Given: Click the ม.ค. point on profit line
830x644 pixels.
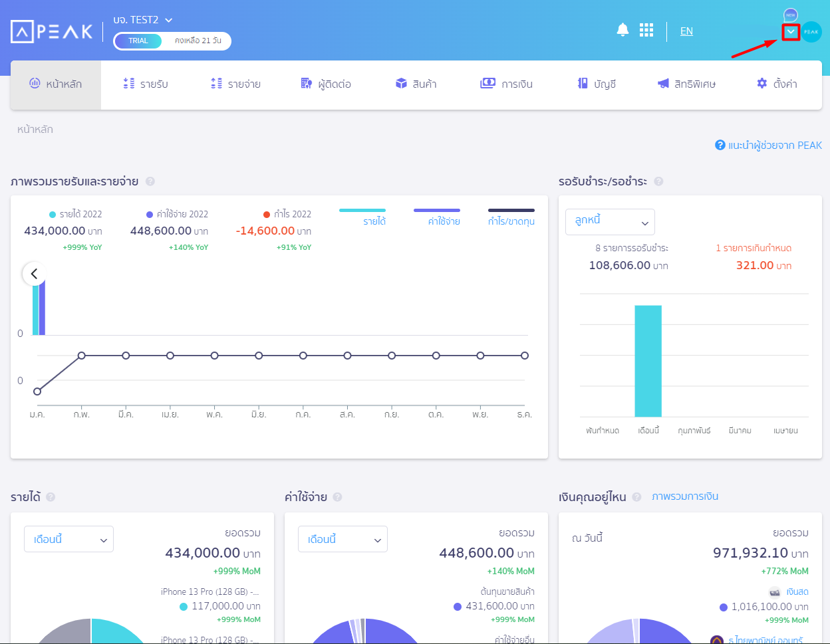Looking at the screenshot, I should (x=37, y=391).
